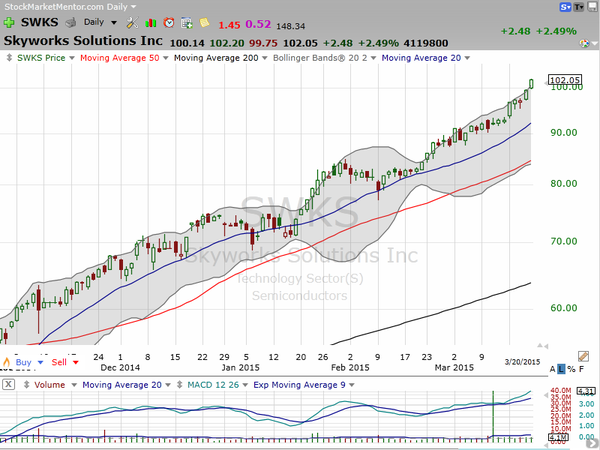This screenshot has height=450, width=600.
Task: Open the Buy order dropdown
Action: (40, 362)
